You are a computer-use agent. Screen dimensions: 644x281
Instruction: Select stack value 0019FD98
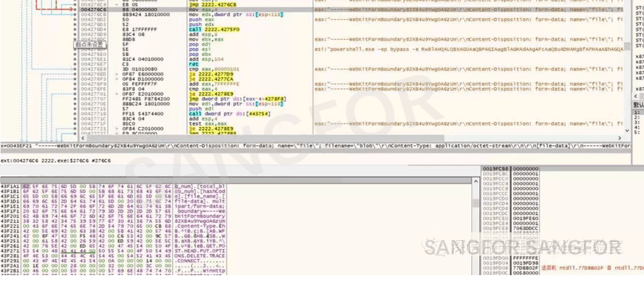(525, 263)
